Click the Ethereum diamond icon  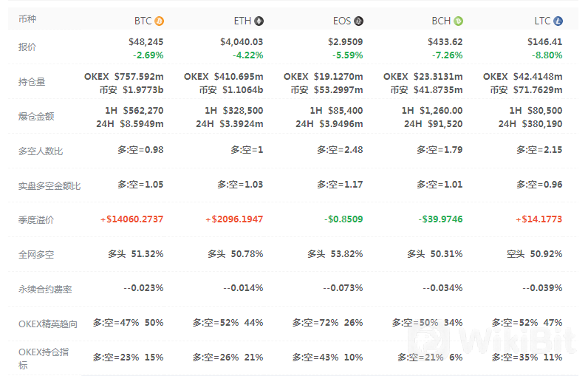tap(259, 21)
